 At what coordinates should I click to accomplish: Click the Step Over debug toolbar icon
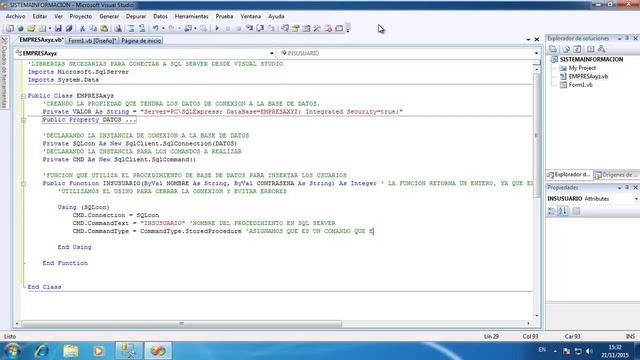(x=260, y=29)
